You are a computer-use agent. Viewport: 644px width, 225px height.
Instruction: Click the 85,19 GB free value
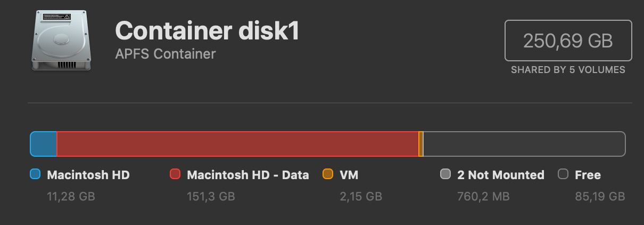tap(600, 196)
